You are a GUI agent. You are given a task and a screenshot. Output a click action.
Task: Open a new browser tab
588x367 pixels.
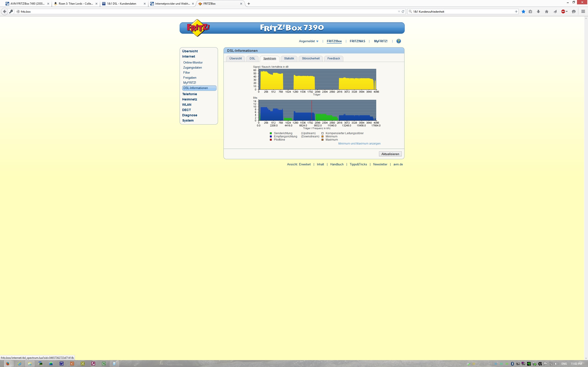tap(249, 4)
